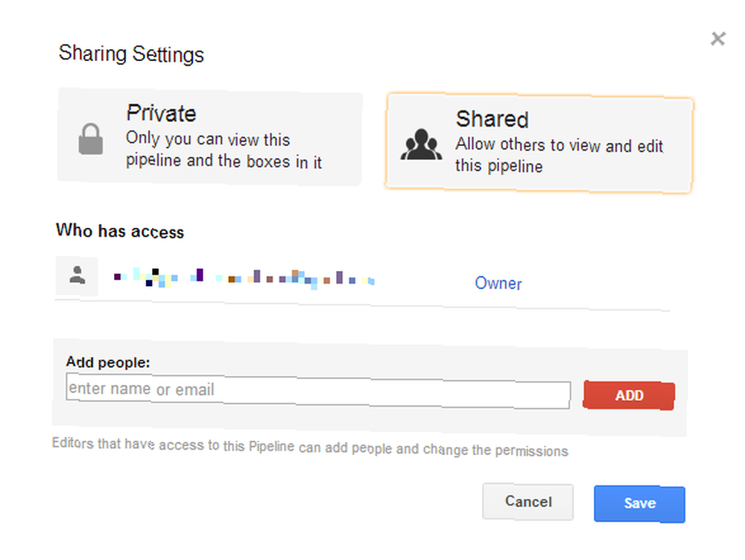Click 'Only you can view this pipeline' description

click(223, 150)
